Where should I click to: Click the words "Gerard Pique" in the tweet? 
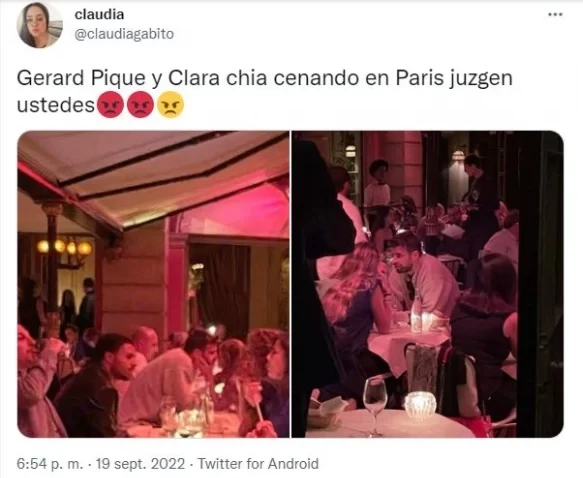pos(81,78)
